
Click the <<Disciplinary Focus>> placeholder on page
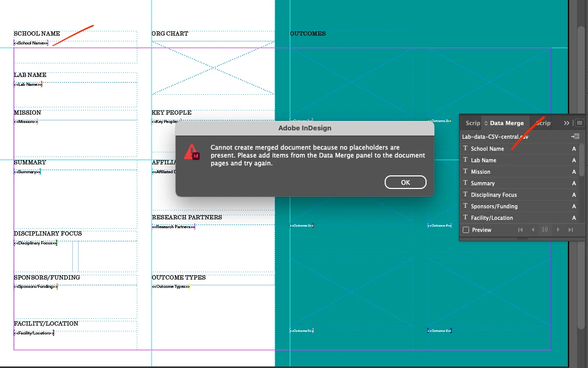click(x=36, y=243)
